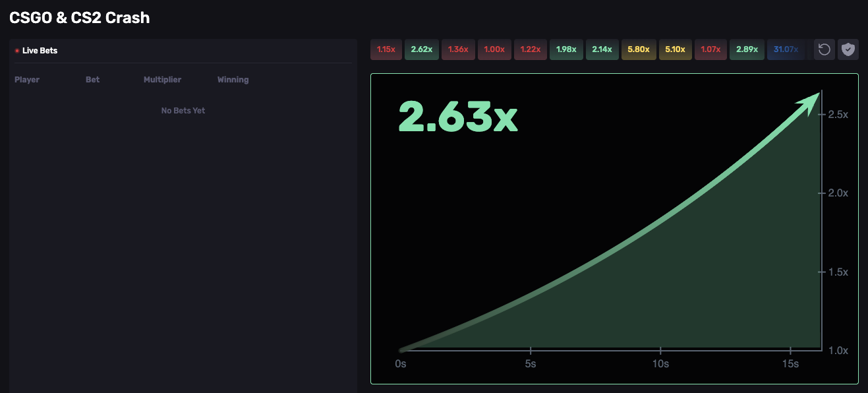The width and height of the screenshot is (868, 393).
Task: Click the red Live Bets indicator dot
Action: point(17,51)
